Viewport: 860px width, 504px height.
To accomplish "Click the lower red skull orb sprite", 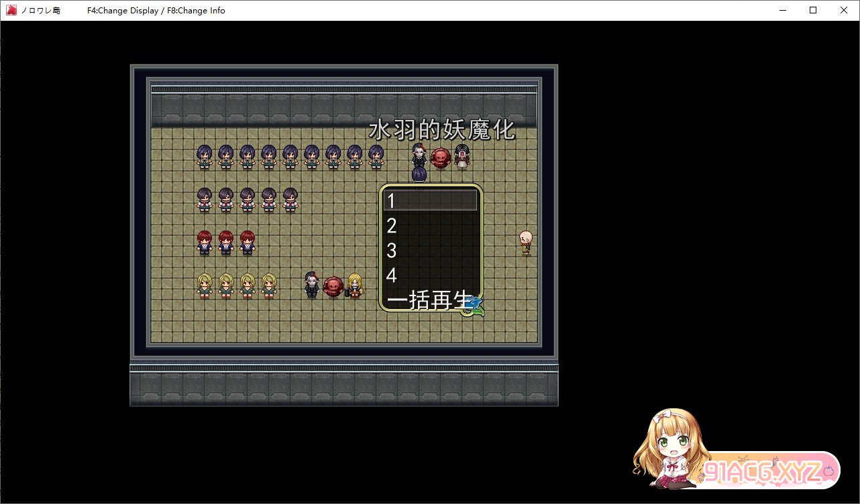I will click(x=333, y=286).
